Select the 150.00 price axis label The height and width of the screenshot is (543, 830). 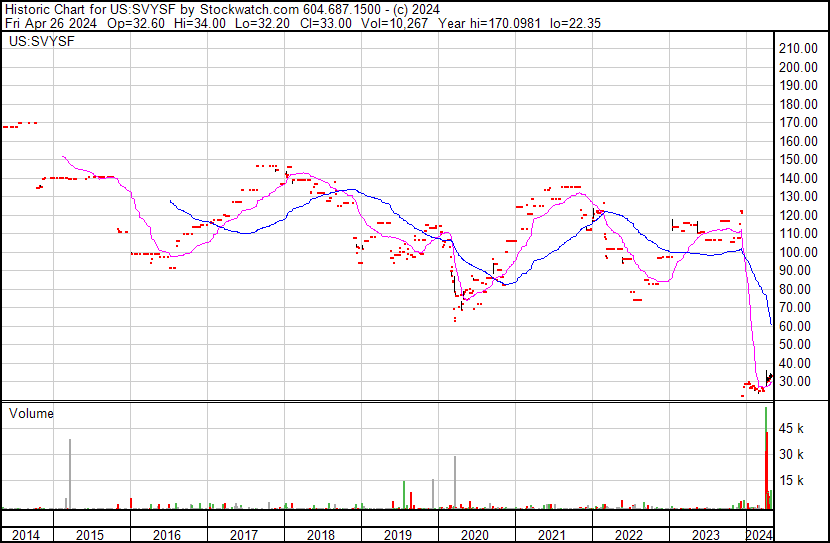click(798, 160)
